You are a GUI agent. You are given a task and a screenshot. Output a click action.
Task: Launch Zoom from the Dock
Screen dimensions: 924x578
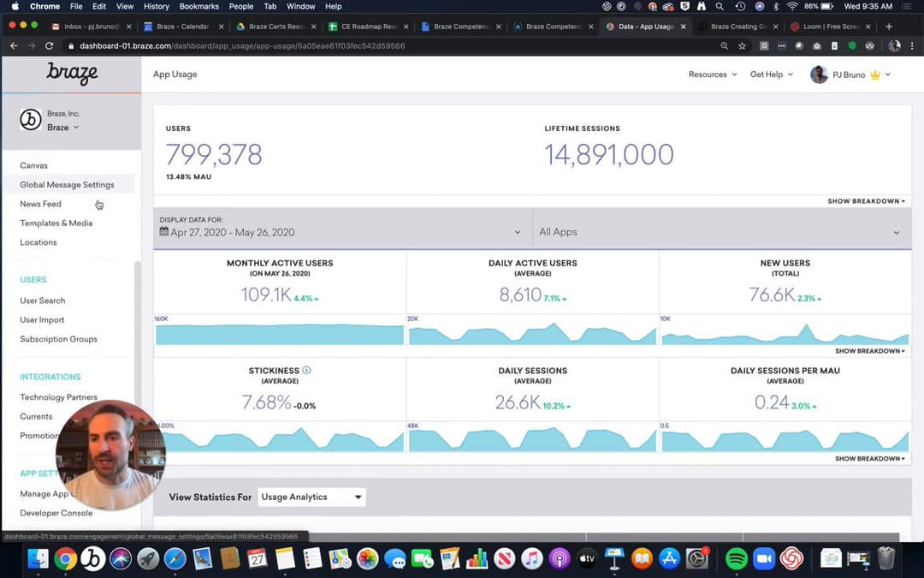click(x=763, y=559)
